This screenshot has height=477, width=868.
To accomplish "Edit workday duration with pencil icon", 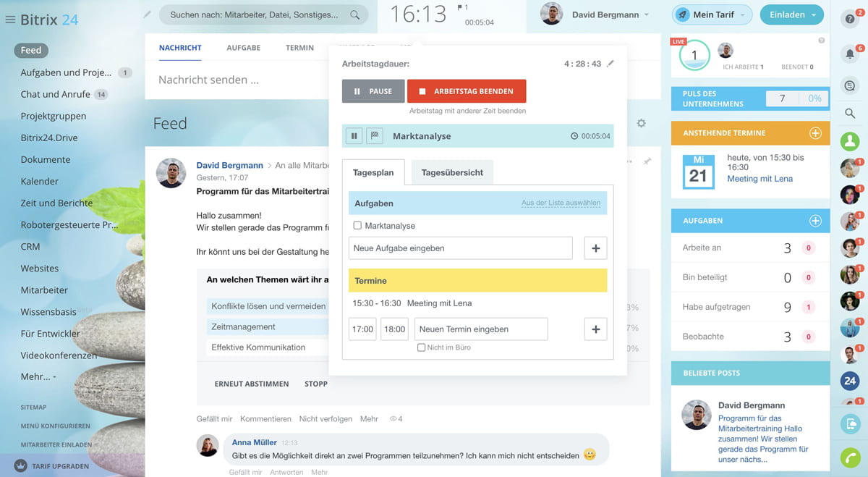I will point(610,64).
